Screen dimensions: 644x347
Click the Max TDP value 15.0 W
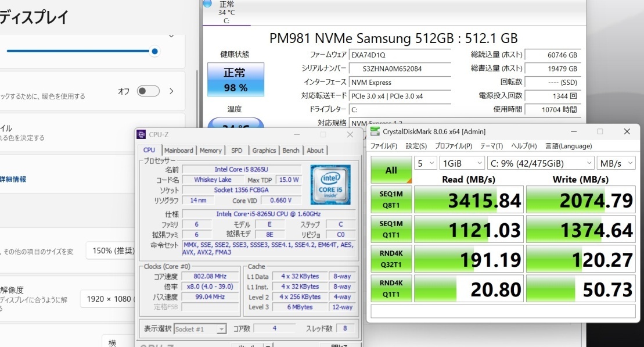coord(289,180)
